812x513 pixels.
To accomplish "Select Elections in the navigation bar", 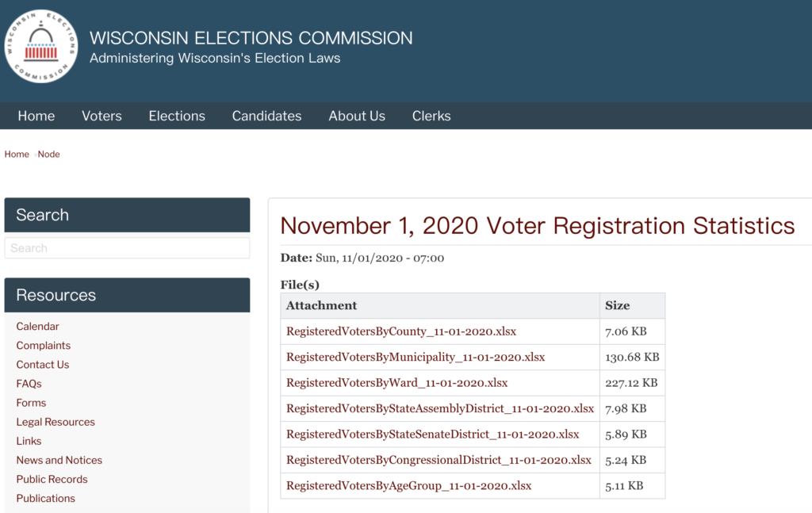I will point(177,116).
